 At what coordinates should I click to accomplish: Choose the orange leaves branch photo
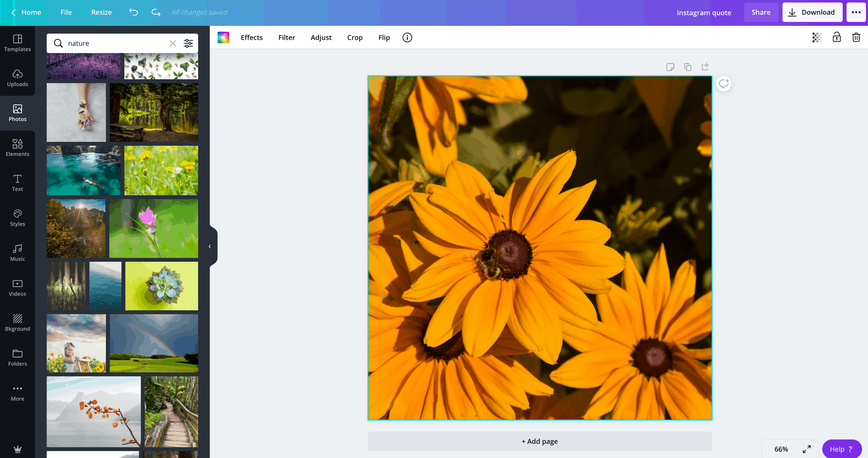point(94,412)
